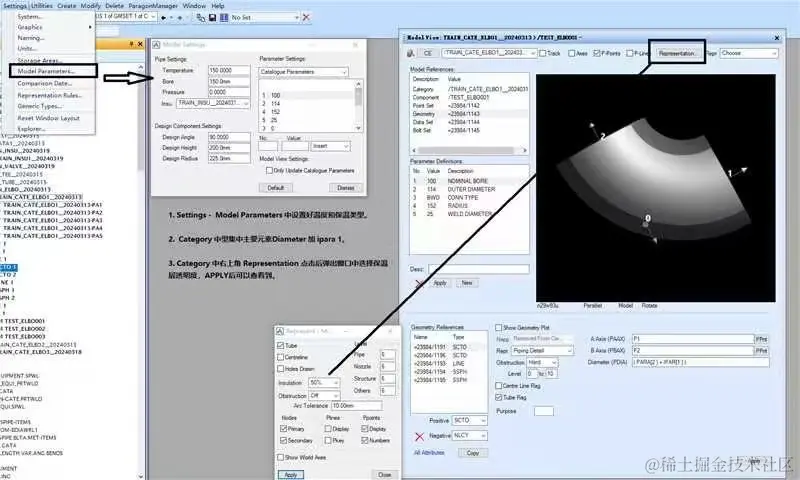800x480 pixels.
Task: Click the back arrow in the top toolbar
Action: (163, 17)
